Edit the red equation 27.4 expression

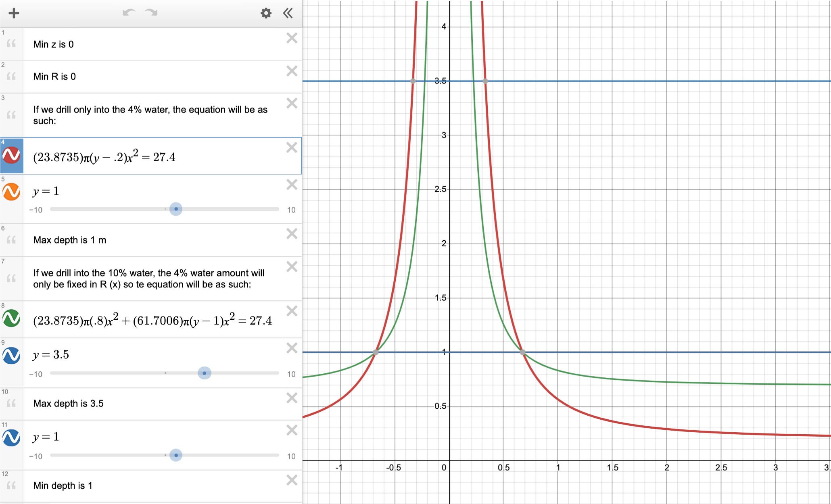pyautogui.click(x=104, y=157)
